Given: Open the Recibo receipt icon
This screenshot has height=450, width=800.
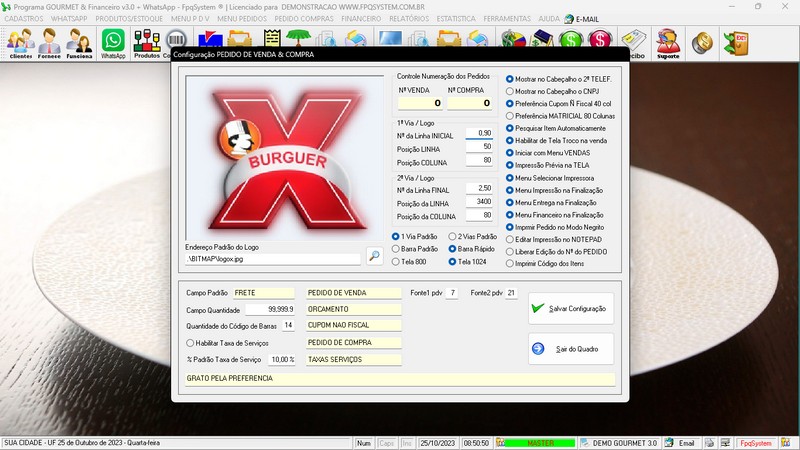Looking at the screenshot, I should coord(634,43).
